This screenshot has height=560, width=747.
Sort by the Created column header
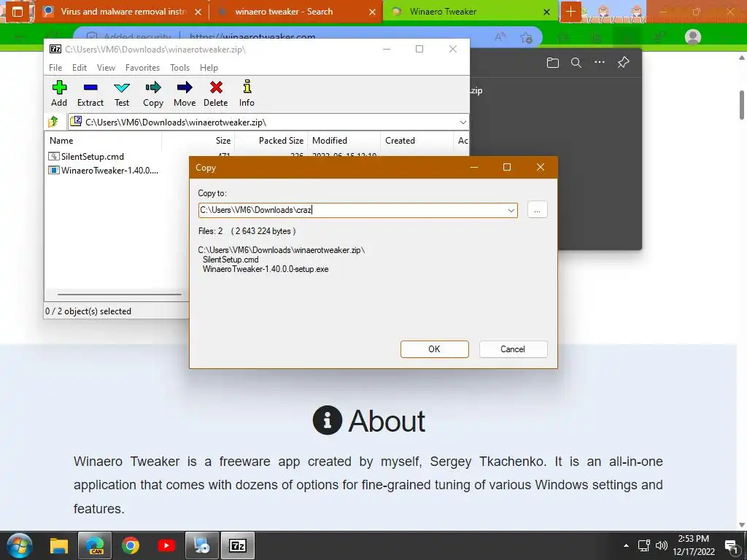pyautogui.click(x=417, y=141)
